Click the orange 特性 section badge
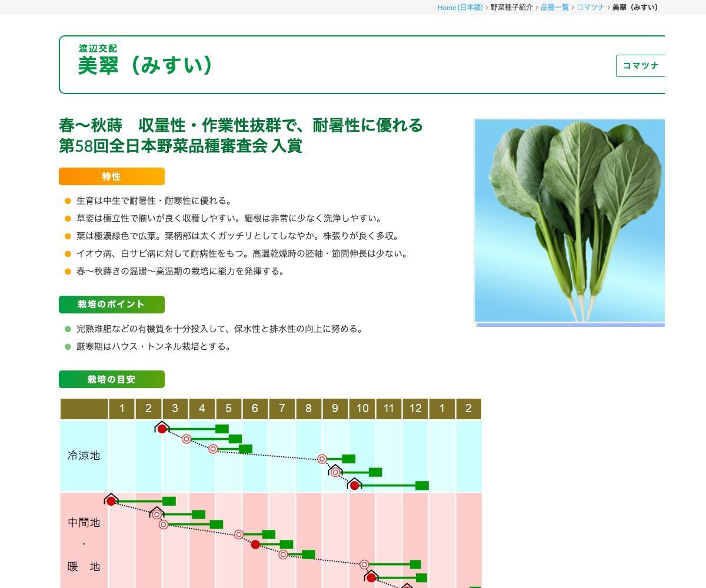 click(111, 176)
